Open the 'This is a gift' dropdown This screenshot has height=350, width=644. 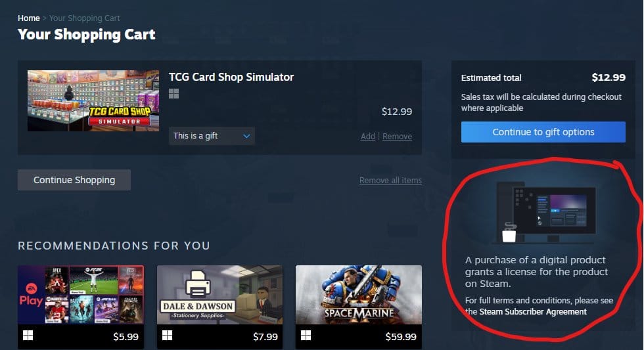(212, 136)
